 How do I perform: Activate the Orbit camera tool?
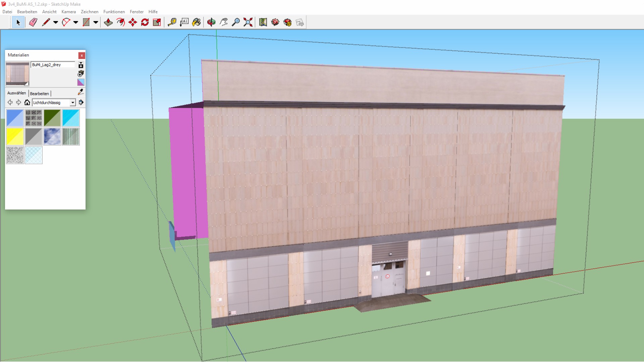(x=211, y=22)
